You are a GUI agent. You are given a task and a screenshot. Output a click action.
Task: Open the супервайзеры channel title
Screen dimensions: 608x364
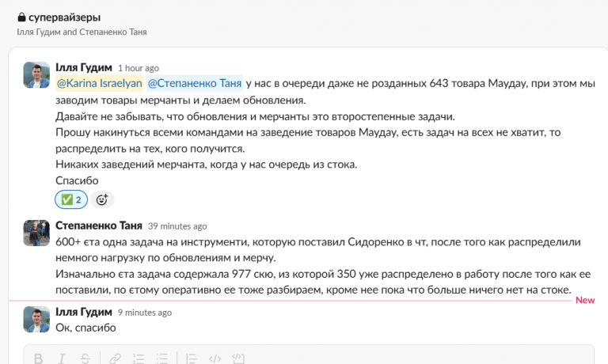pos(64,17)
